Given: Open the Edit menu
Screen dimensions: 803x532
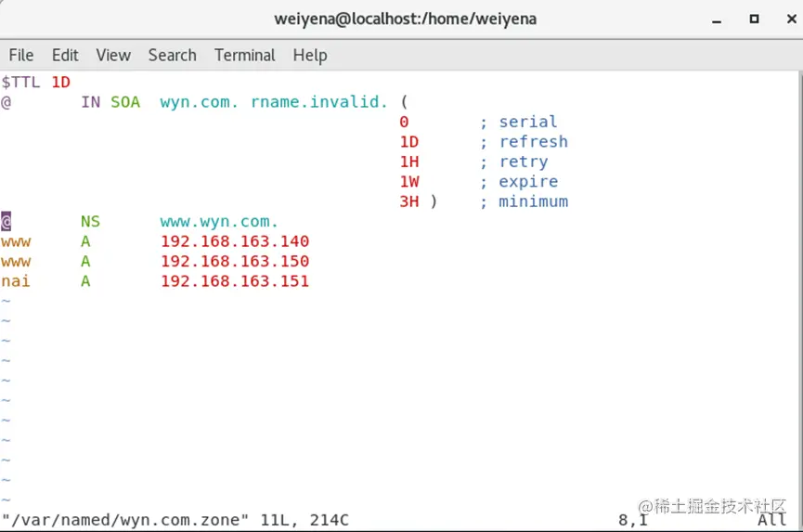Looking at the screenshot, I should (65, 55).
